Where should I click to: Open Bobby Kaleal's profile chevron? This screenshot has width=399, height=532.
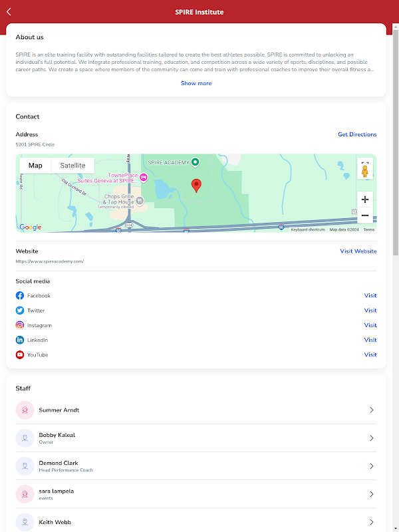(372, 438)
